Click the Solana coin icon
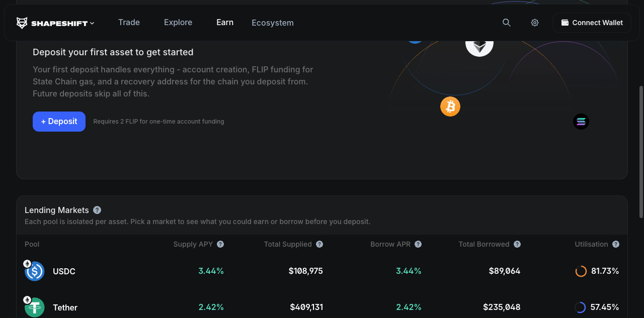The image size is (644, 318). click(581, 122)
